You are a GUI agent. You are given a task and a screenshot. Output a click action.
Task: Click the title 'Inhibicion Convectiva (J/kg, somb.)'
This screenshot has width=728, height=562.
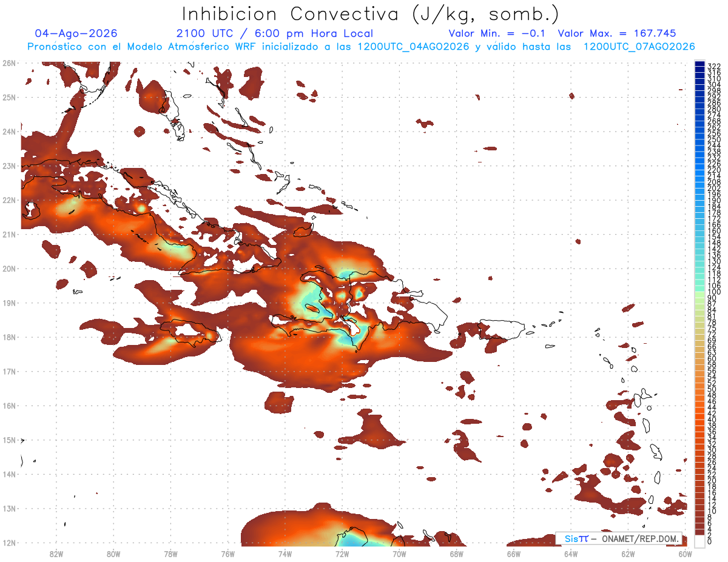click(x=371, y=14)
